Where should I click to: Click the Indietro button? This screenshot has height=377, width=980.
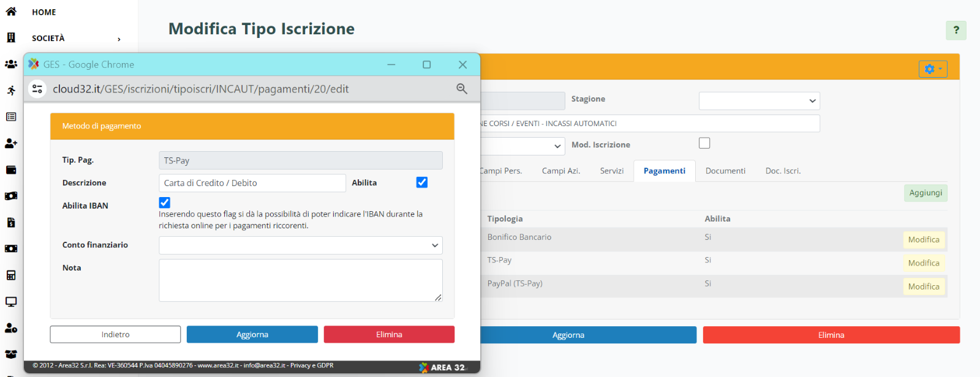115,335
